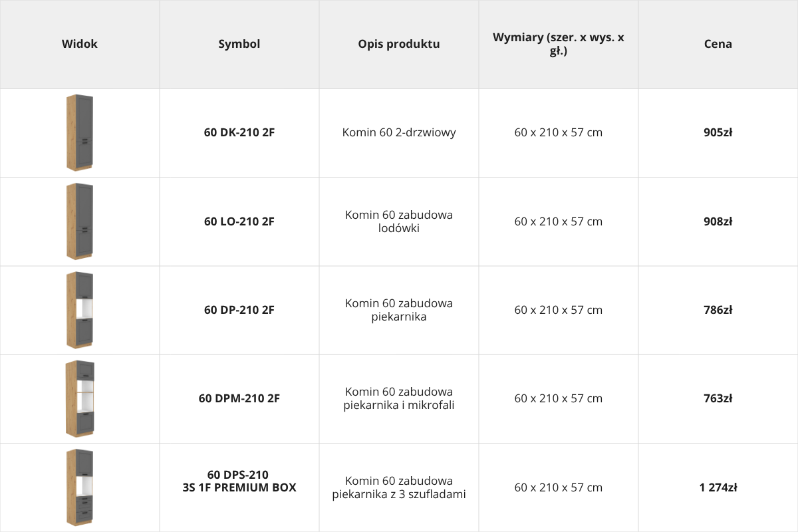Select the Opis produktu column header
The height and width of the screenshot is (532, 798).
[x=399, y=44]
